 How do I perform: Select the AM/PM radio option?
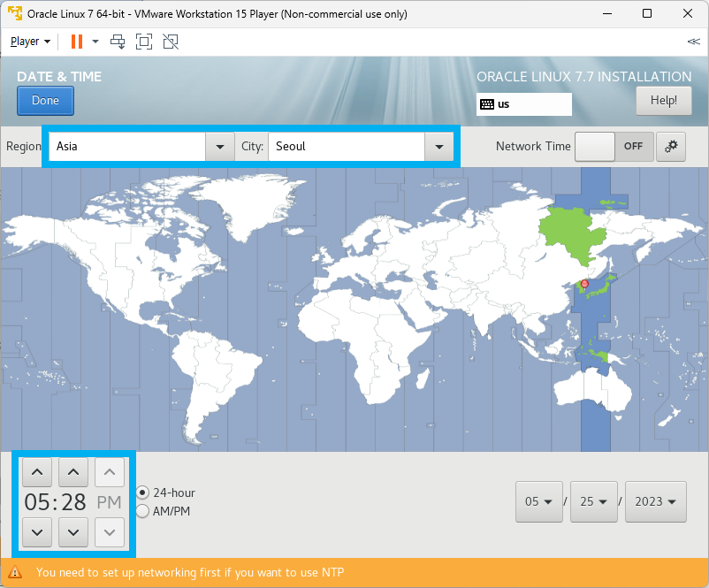pos(164,512)
